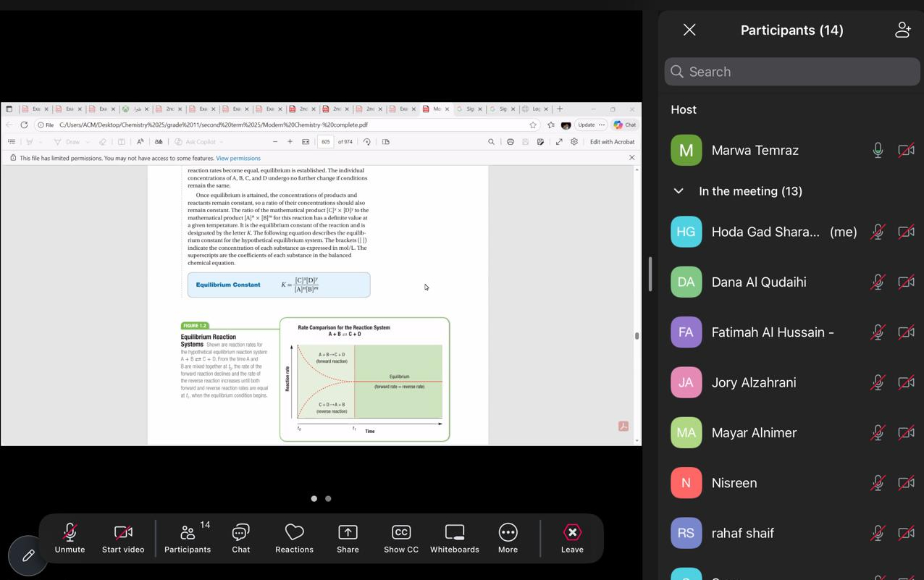Viewport: 924px width, 580px height.
Task: Show closed captions with CC button
Action: click(x=401, y=539)
